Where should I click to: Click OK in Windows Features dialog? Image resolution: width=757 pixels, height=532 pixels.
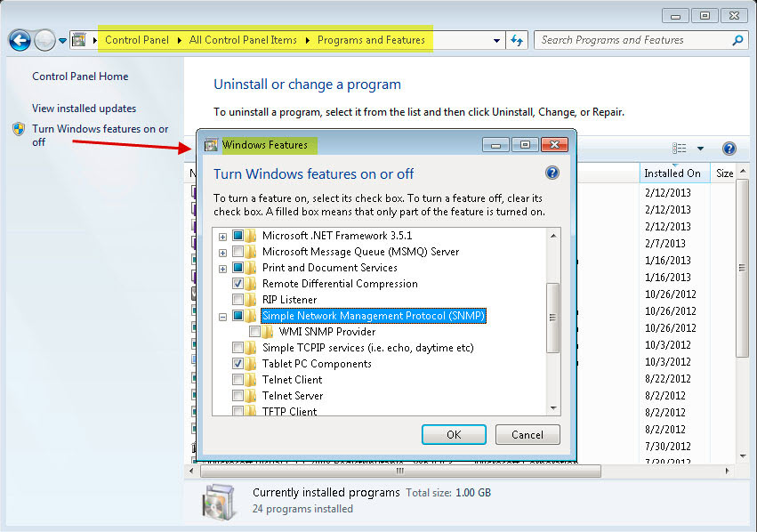click(454, 434)
